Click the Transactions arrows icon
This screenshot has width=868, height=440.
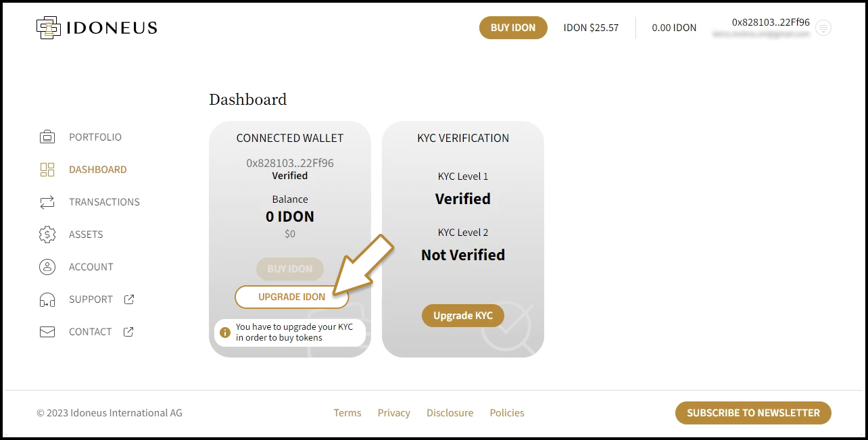47,202
